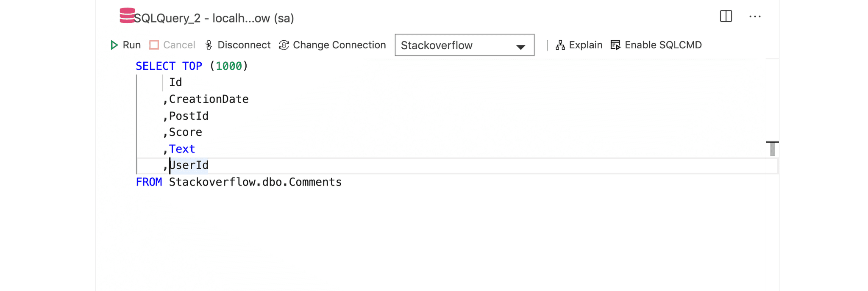Screen dimensions: 868x291
Task: Click the red database icon beside SQLQuery_2
Action: point(126,16)
